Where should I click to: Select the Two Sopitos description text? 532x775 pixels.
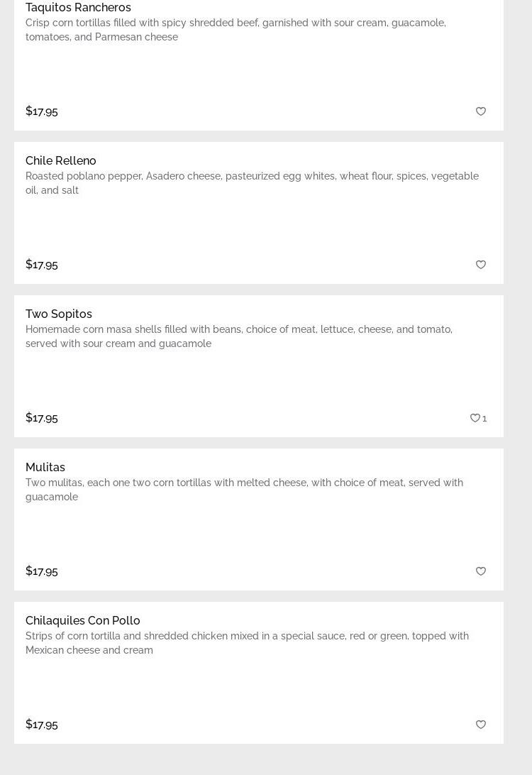tap(239, 336)
